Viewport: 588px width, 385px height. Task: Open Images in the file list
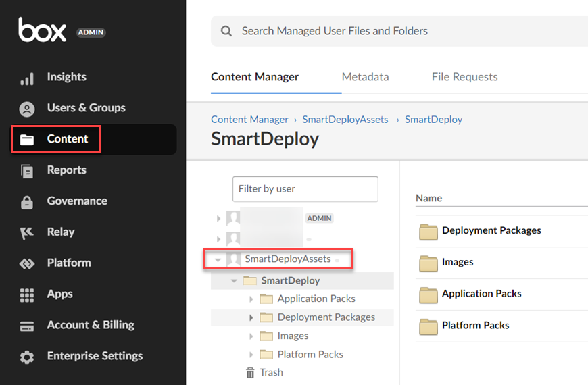click(458, 262)
